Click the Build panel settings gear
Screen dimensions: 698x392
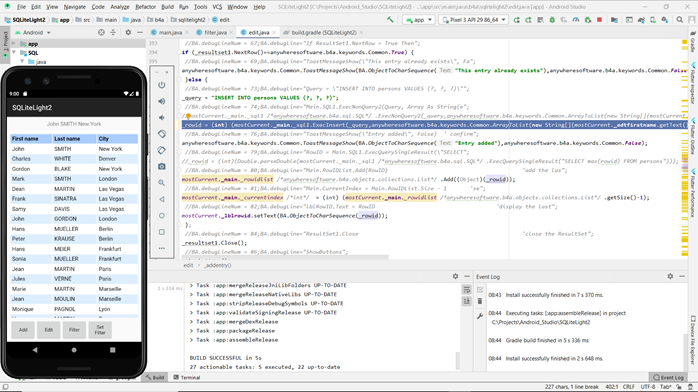pyautogui.click(x=455, y=276)
